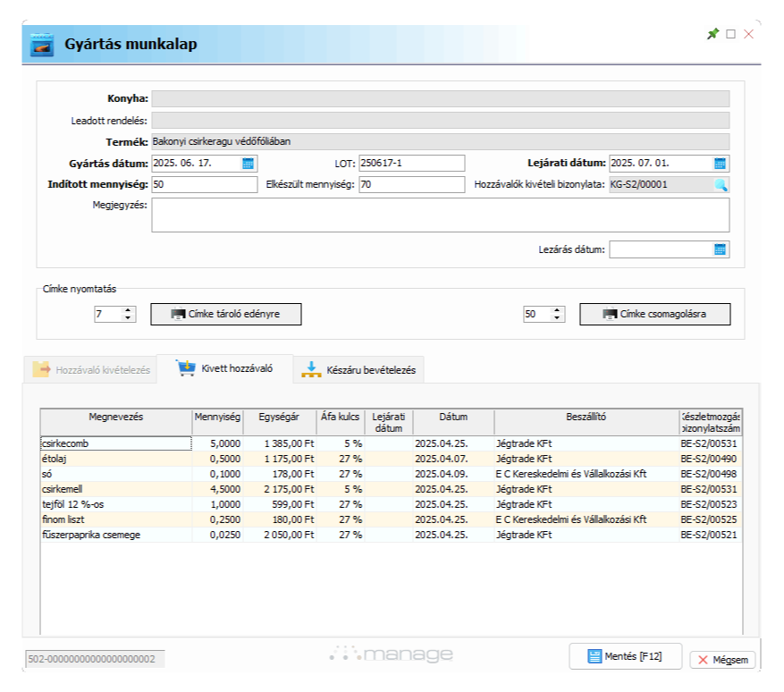The image size is (784, 692).
Task: Increase the csomagolás label count
Action: [558, 310]
